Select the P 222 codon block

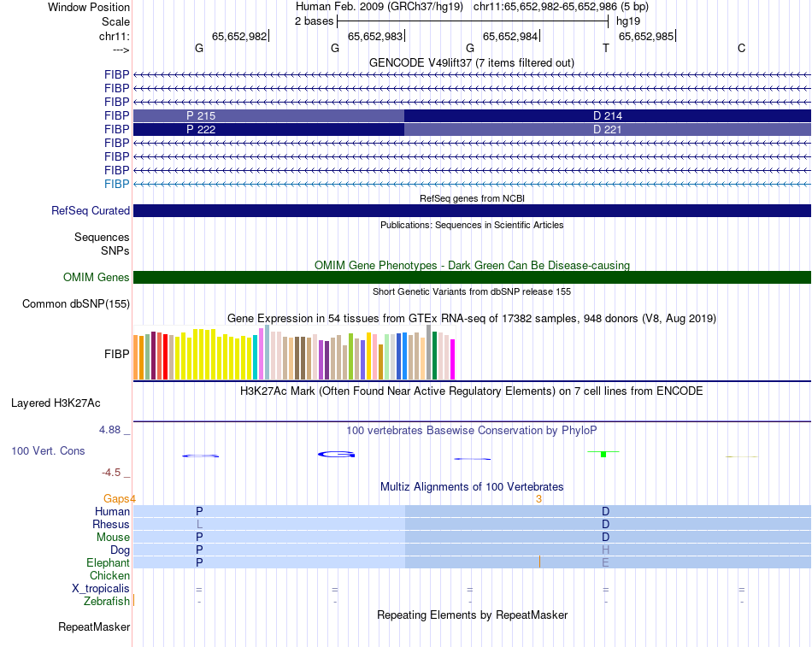point(268,129)
